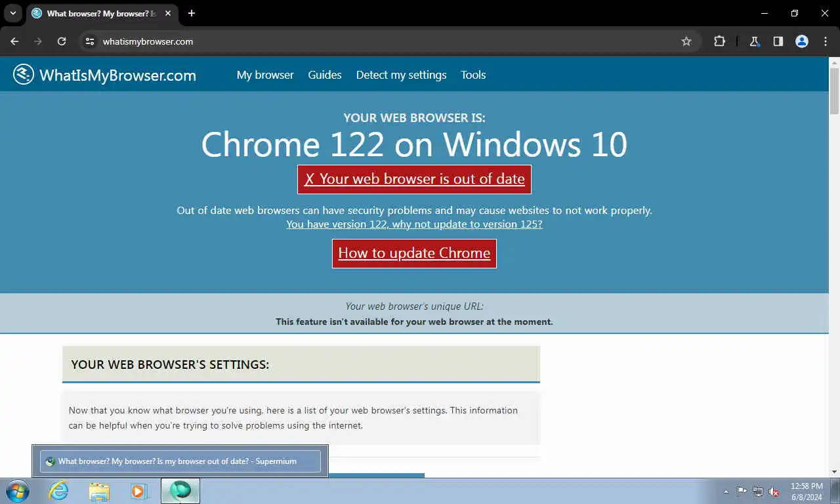Viewport: 840px width, 504px height.
Task: Restore down the browser window
Action: (795, 13)
